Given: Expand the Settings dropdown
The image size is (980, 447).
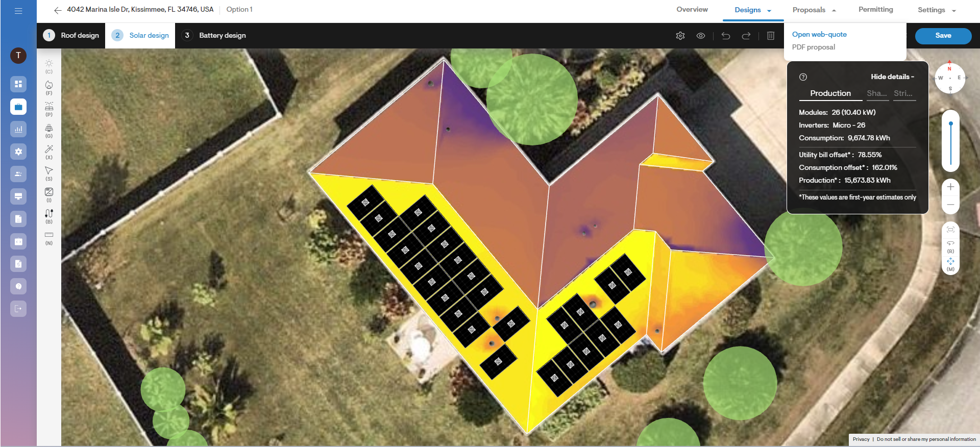Looking at the screenshot, I should [x=937, y=10].
